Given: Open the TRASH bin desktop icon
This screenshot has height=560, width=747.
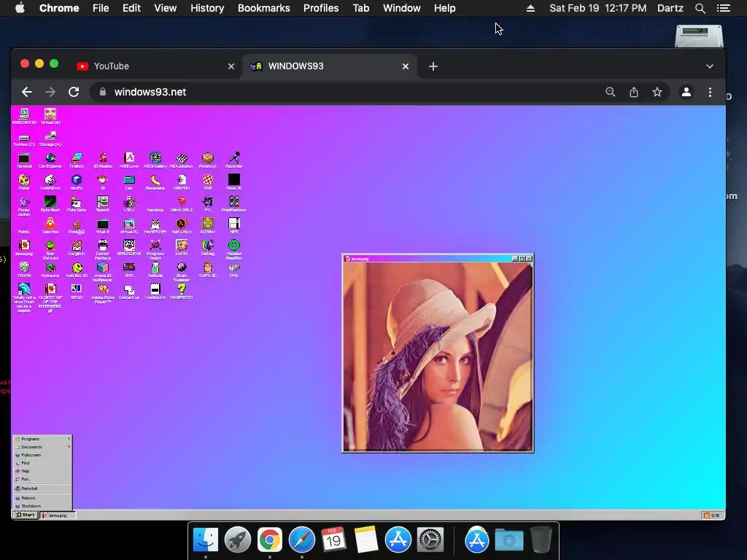Looking at the screenshot, I should click(x=24, y=270).
